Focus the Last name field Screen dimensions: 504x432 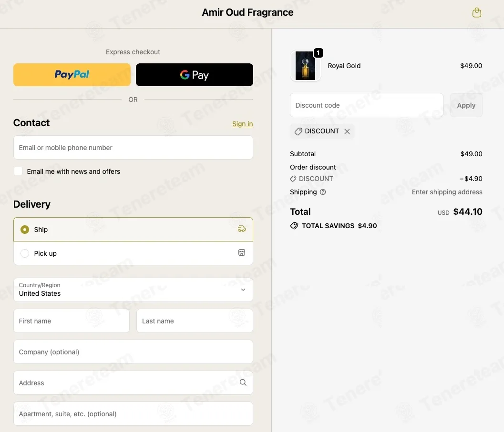[195, 321]
